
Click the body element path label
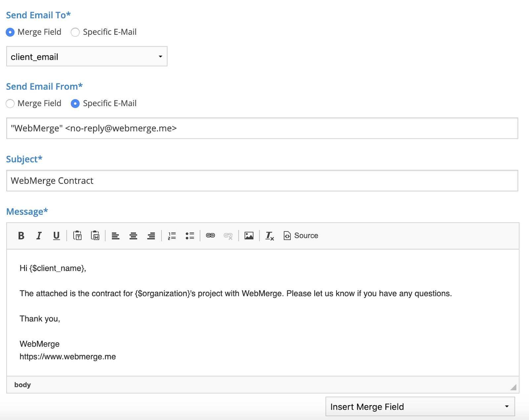[x=22, y=385]
